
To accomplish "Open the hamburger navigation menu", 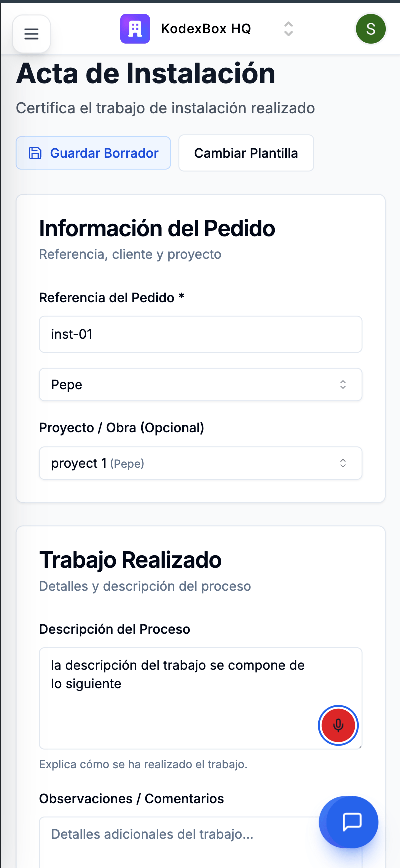I will coord(31,34).
